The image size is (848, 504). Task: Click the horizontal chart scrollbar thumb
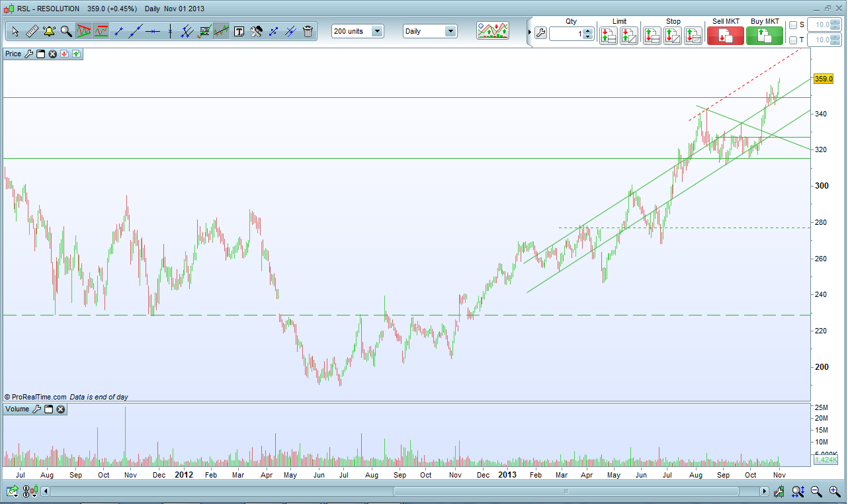(x=566, y=491)
